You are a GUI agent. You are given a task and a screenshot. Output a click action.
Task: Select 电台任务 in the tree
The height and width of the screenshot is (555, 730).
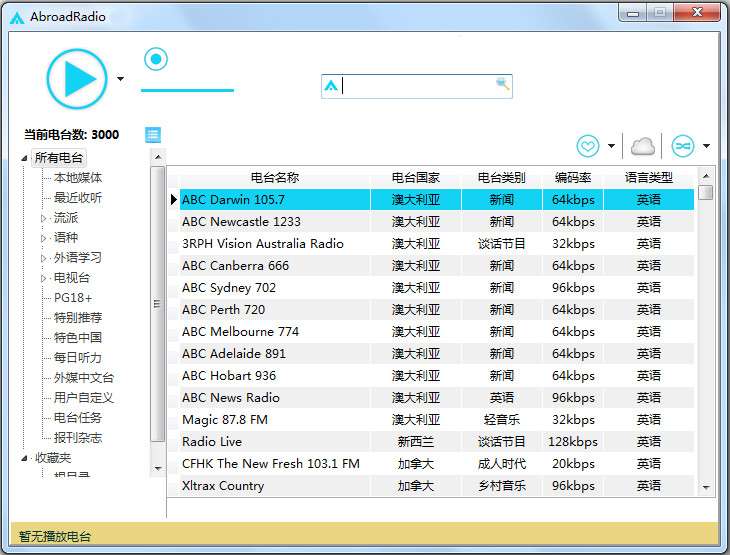(x=78, y=418)
